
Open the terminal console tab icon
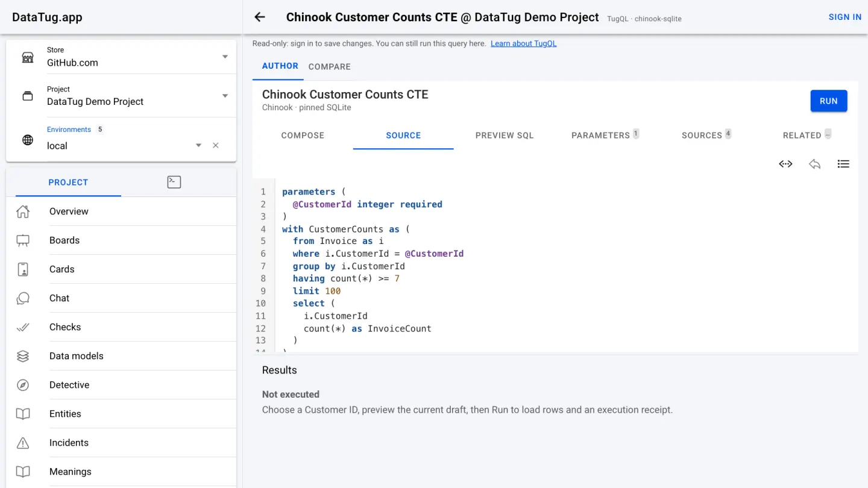point(174,182)
